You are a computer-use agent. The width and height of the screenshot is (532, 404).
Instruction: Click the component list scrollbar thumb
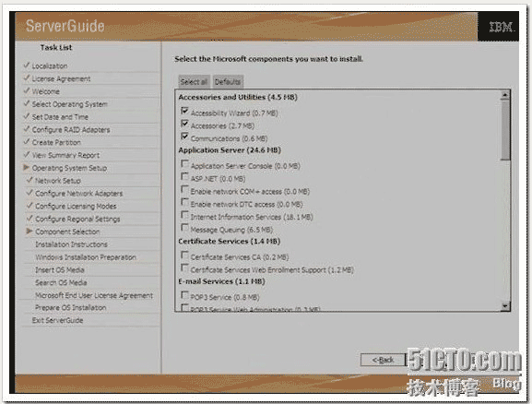(x=505, y=130)
